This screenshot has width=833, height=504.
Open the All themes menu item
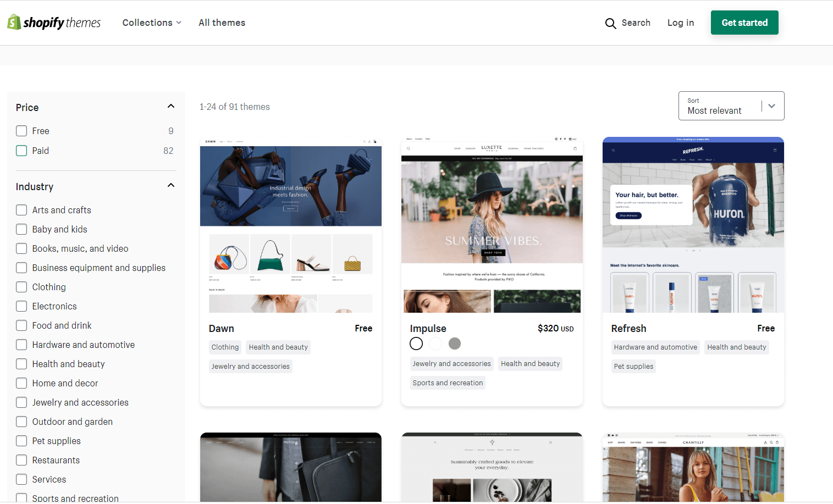click(x=222, y=23)
